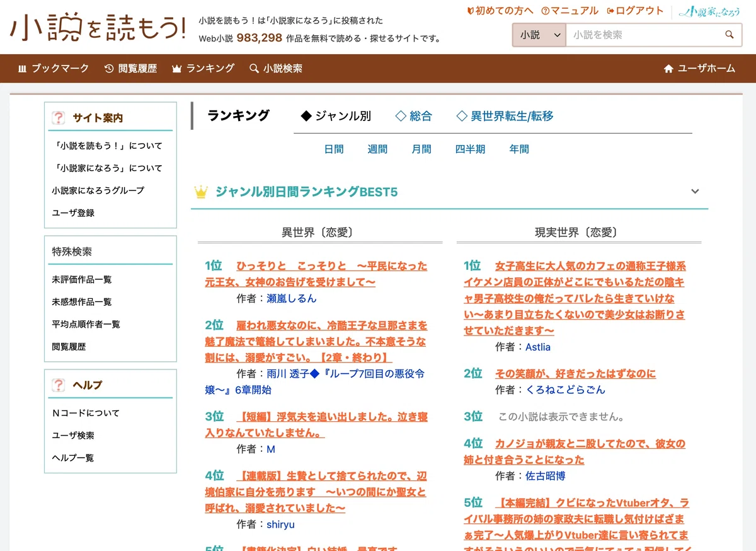Open Nコードについて help link
The width and height of the screenshot is (756, 551).
tap(86, 413)
